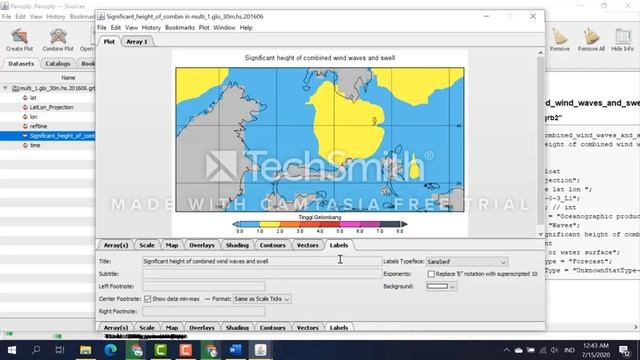
Task: Switch to the Plot tab
Action: coord(109,42)
